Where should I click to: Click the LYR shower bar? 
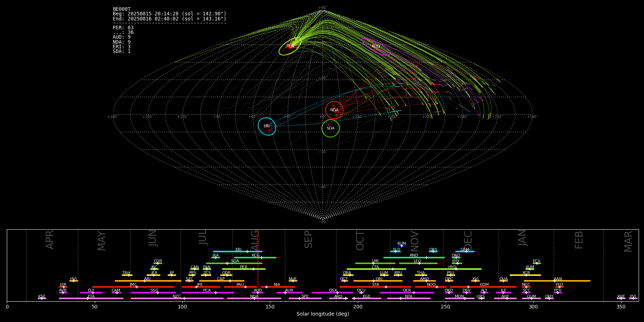point(63,287)
